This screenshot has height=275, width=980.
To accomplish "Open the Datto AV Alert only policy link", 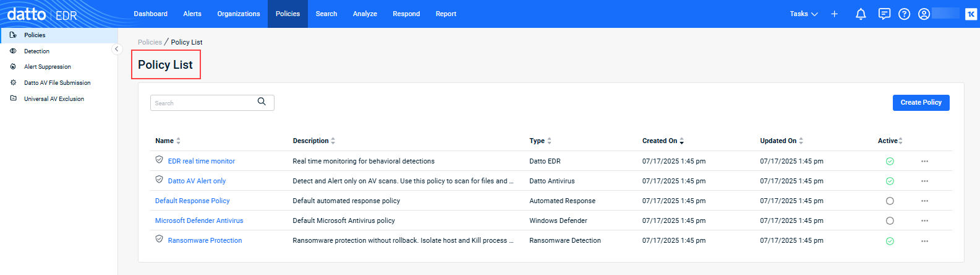I will pyautogui.click(x=197, y=181).
